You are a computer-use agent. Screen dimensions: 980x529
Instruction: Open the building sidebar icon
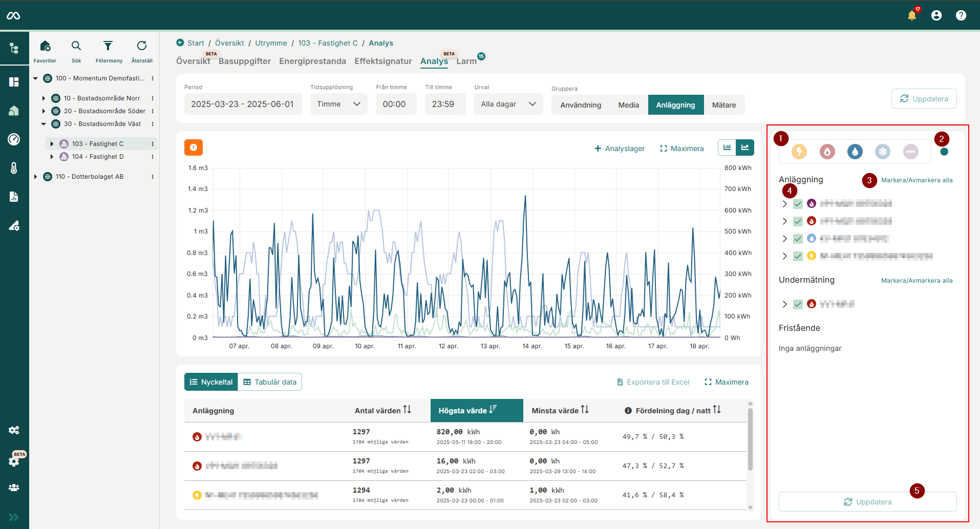click(14, 111)
